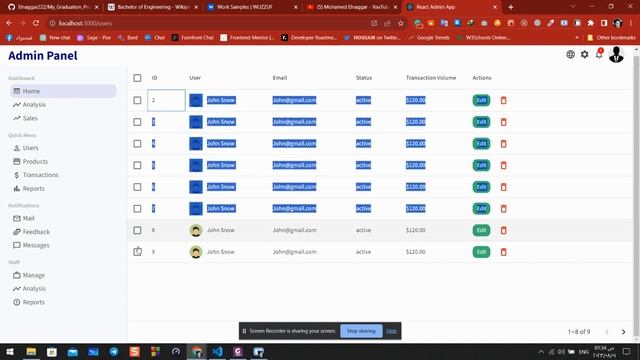Sort by the Email column header
The image size is (640, 360).
(280, 78)
